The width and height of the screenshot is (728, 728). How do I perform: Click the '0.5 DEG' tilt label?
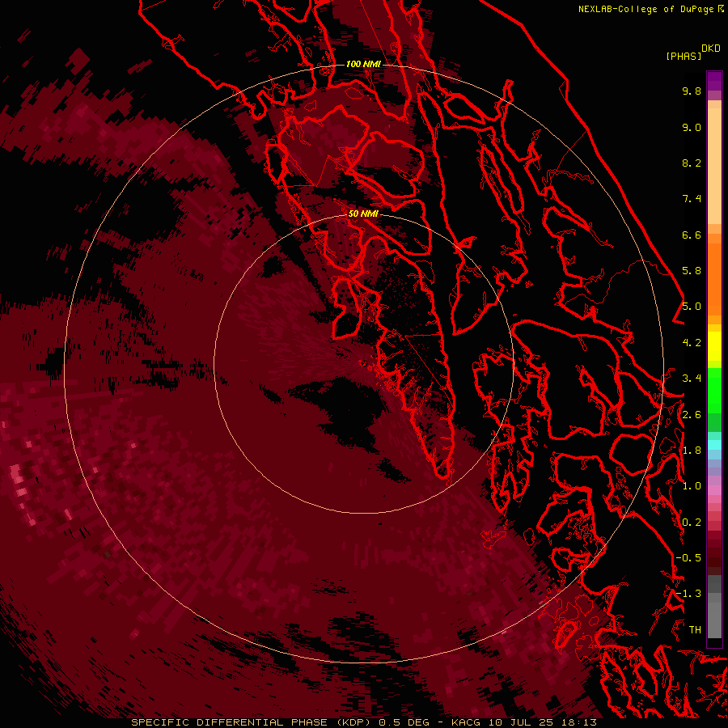click(x=405, y=722)
